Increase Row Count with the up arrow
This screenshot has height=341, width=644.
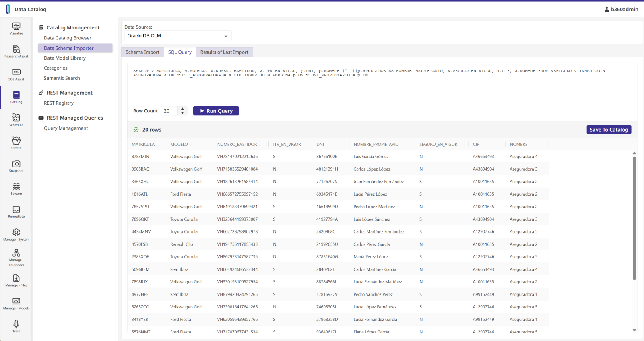[x=182, y=109]
